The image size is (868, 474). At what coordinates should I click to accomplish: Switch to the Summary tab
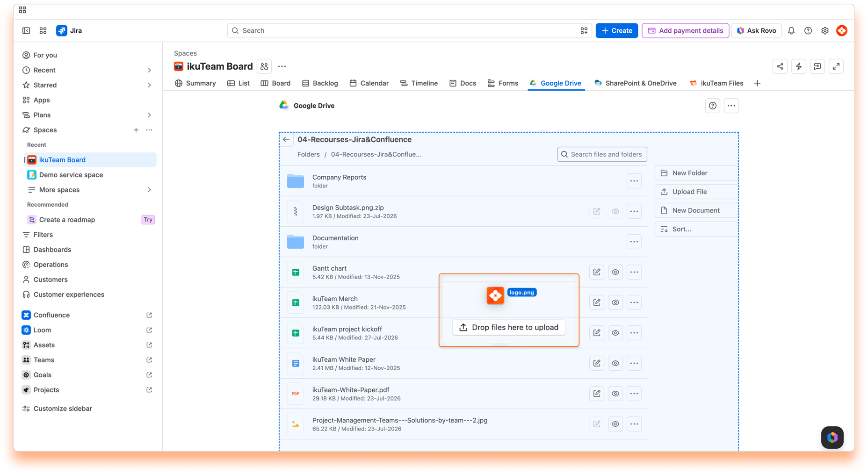(195, 83)
